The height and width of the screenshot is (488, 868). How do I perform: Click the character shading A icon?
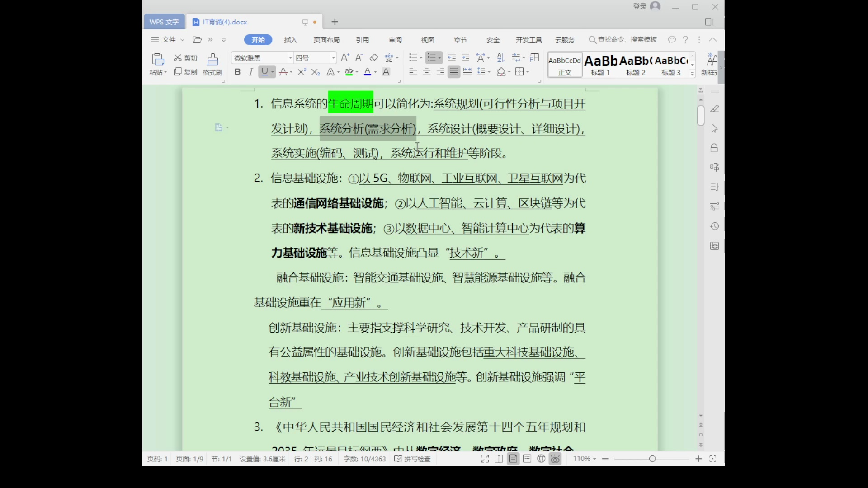386,72
